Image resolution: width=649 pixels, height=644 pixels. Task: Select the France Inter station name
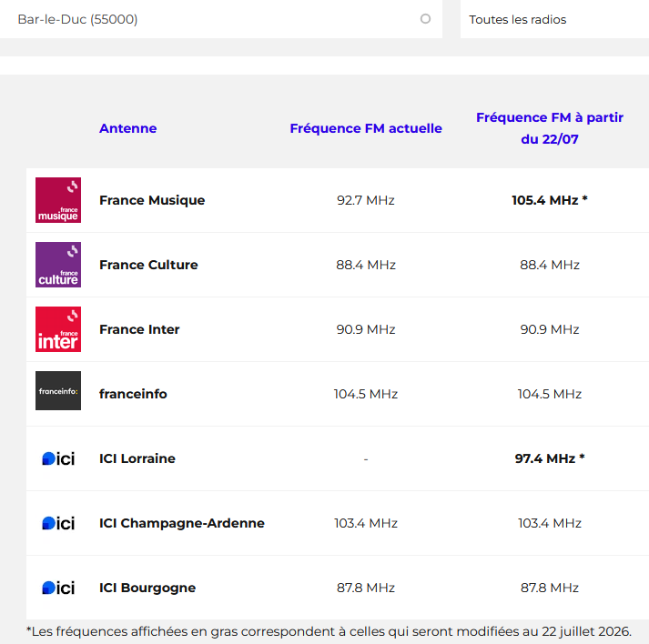[x=139, y=329]
